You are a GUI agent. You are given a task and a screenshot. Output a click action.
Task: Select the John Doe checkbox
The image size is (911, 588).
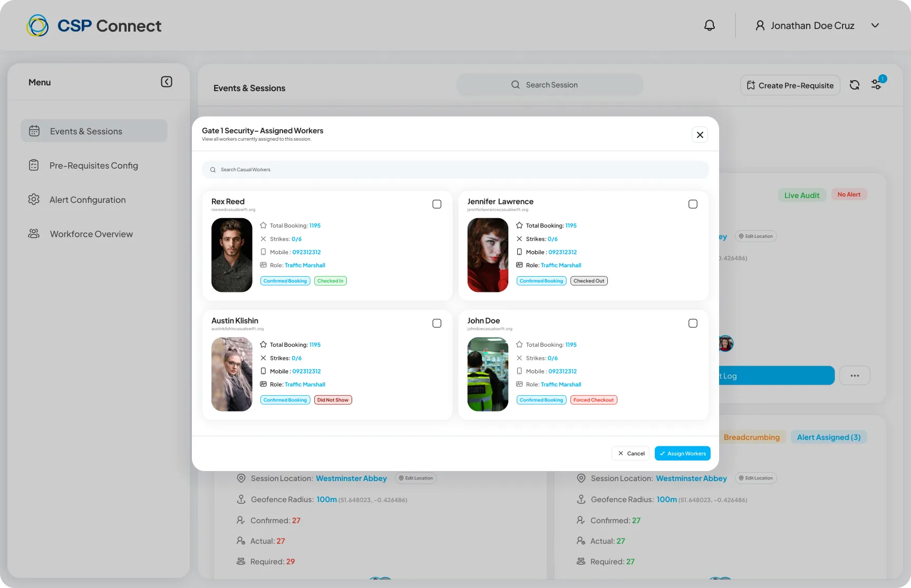pos(693,323)
